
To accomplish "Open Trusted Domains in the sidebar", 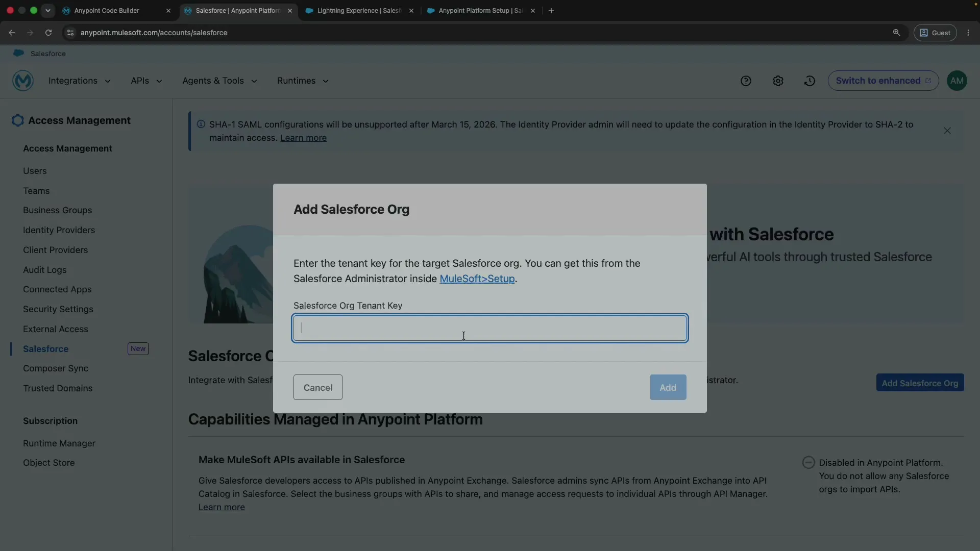I will coord(58,388).
